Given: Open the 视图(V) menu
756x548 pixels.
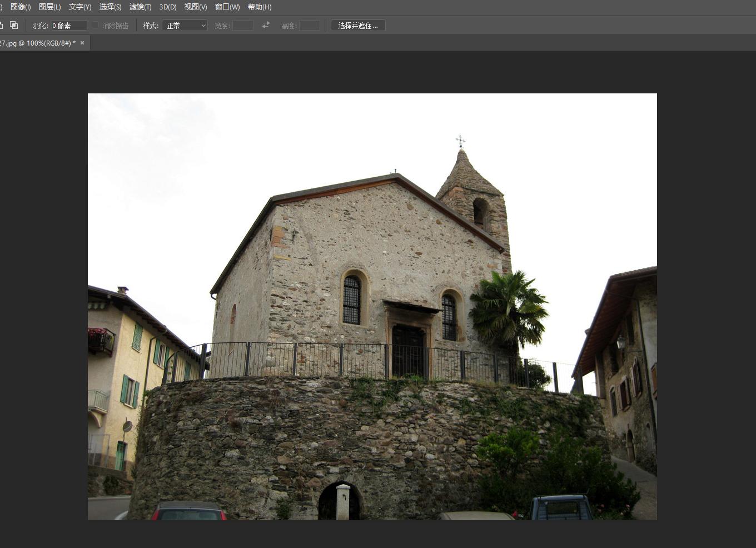Looking at the screenshot, I should tap(195, 7).
